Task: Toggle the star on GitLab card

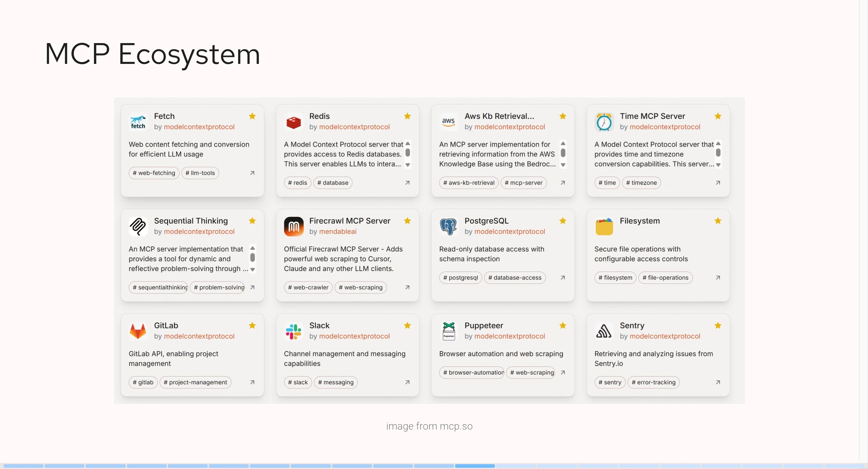Action: (x=252, y=326)
